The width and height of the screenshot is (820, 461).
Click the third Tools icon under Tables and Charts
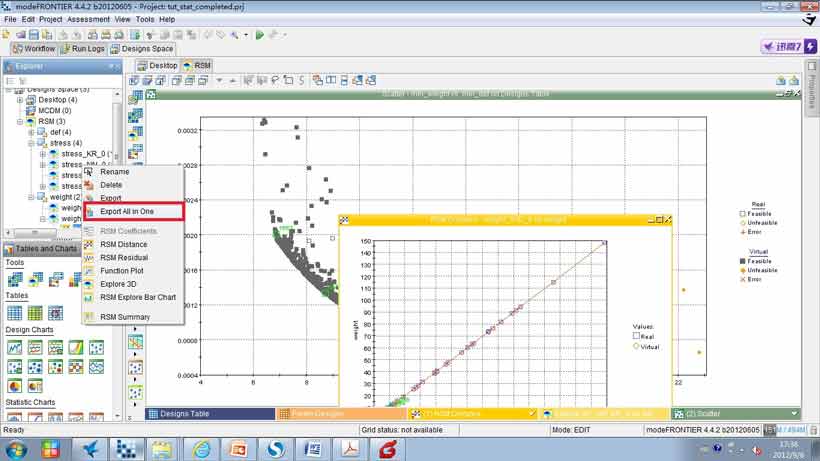click(x=55, y=280)
